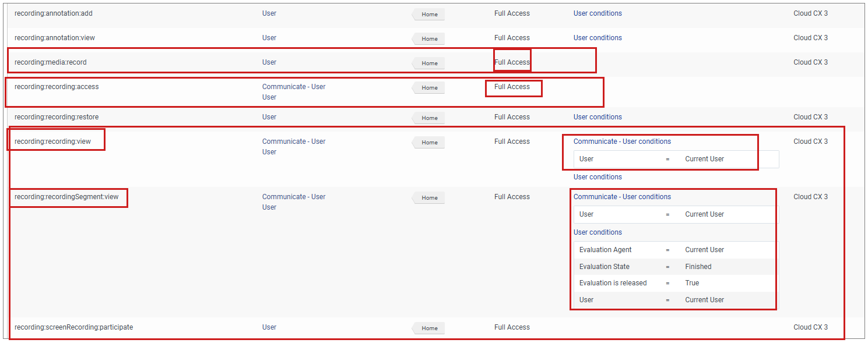This screenshot has height=343, width=868.
Task: Select the recording:media:record permission name
Action: tap(51, 62)
